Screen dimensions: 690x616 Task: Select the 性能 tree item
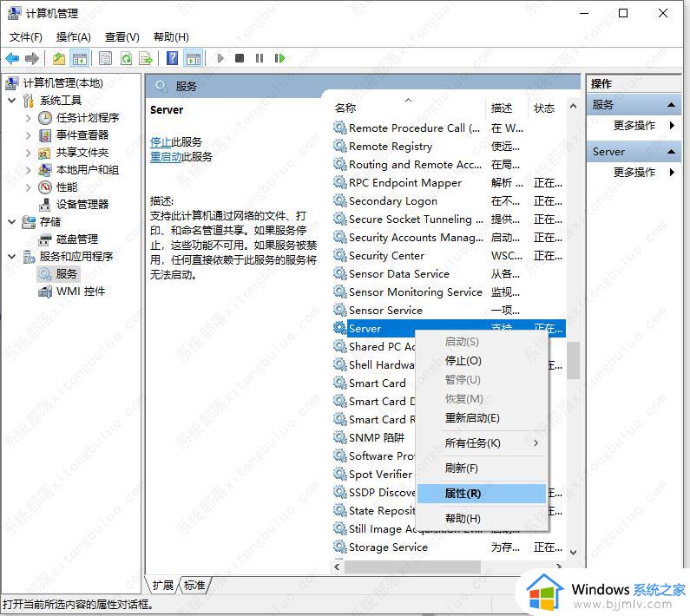(67, 187)
